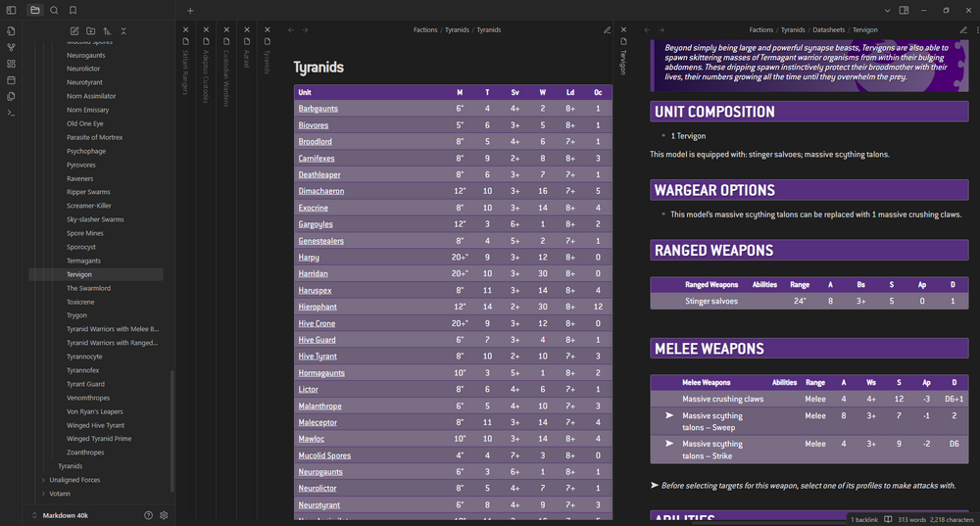This screenshot has height=526, width=980.
Task: Navigate forward in Tyranids note pane
Action: coord(305,30)
